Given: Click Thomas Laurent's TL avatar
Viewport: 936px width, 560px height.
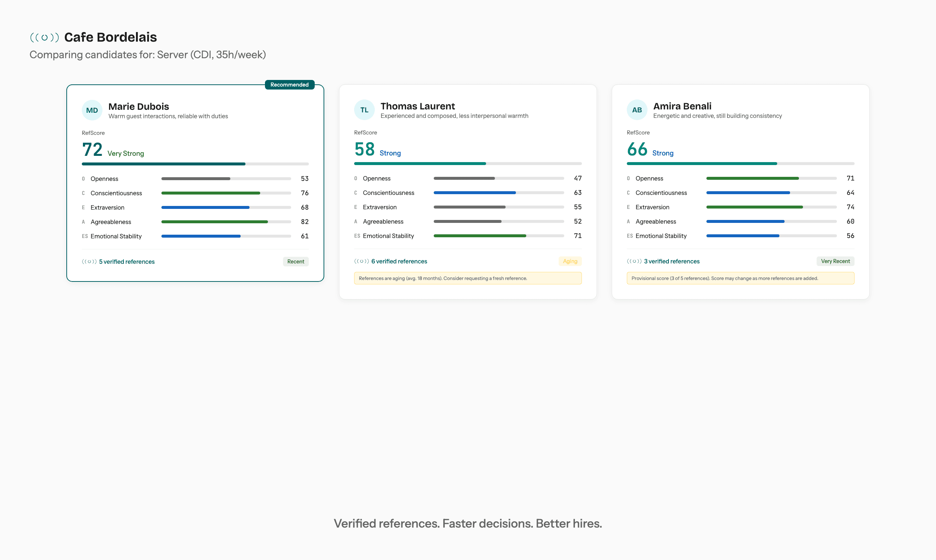Looking at the screenshot, I should [x=364, y=110].
